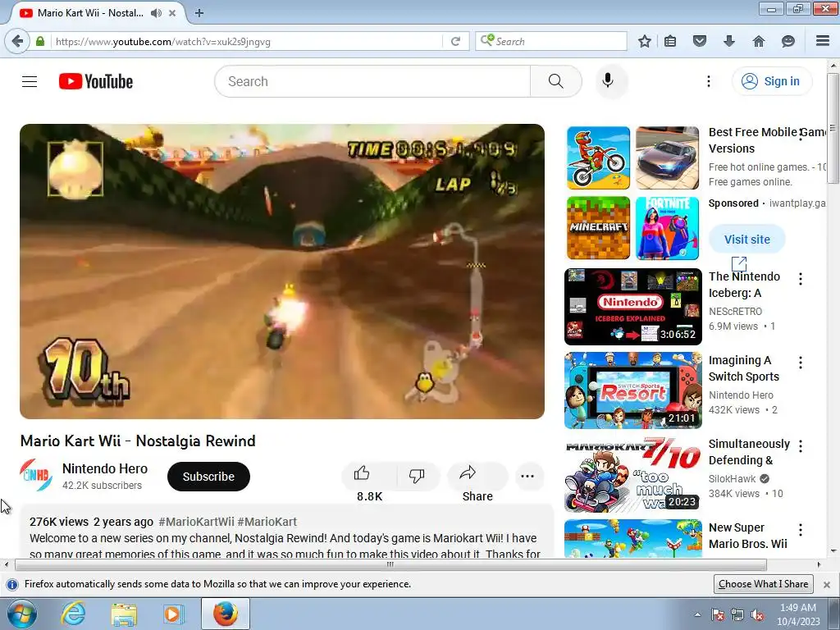The height and width of the screenshot is (630, 840).
Task: Show bookmarks list icon in toolbar
Action: pyautogui.click(x=670, y=41)
